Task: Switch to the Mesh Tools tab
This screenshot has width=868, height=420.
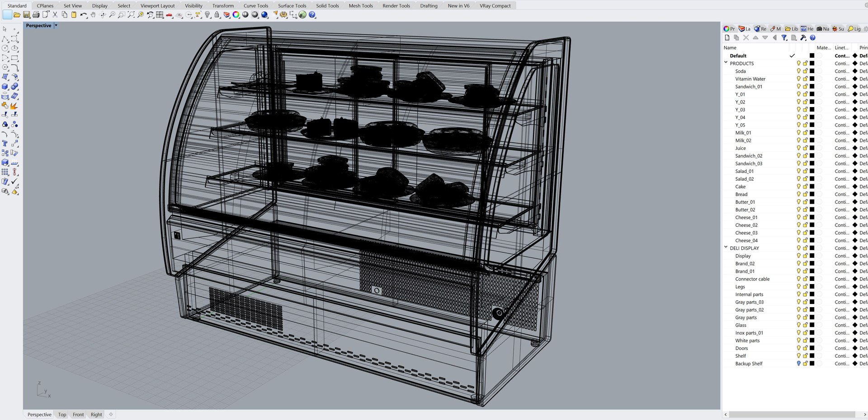Action: coord(361,6)
